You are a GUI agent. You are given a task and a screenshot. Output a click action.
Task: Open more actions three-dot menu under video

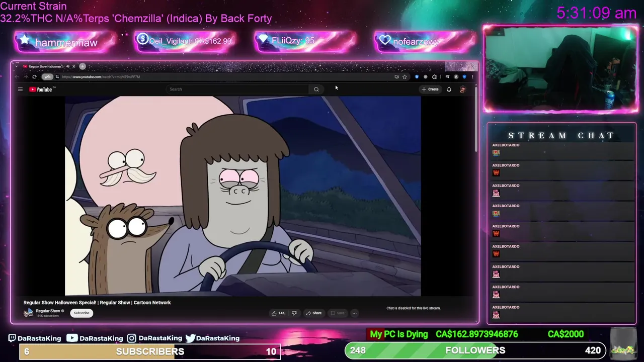(354, 313)
